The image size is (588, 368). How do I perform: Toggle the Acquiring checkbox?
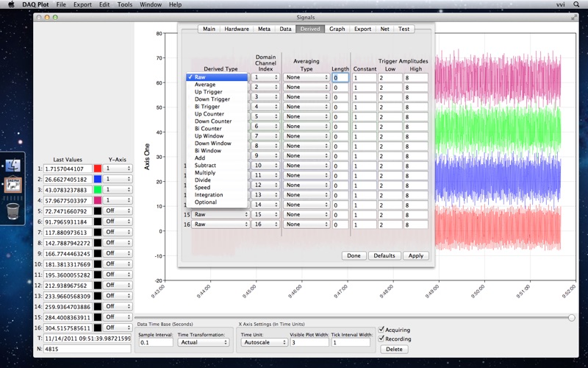coord(381,329)
